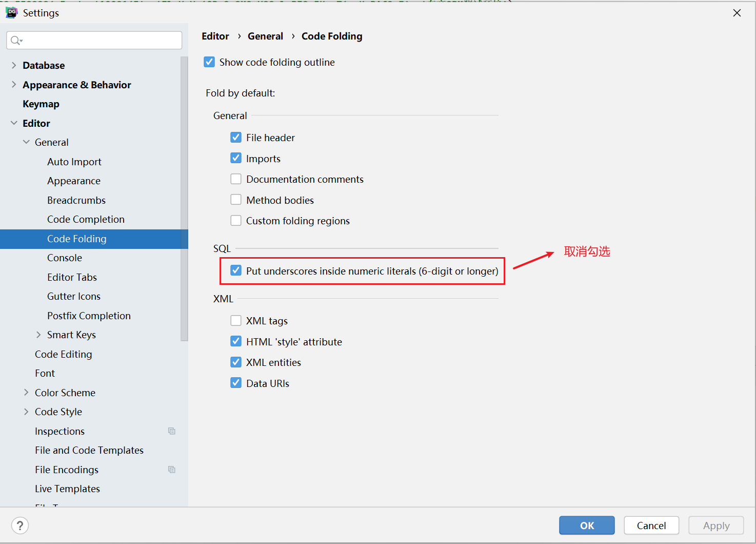Click the search magnifier icon in the settings search

16,41
